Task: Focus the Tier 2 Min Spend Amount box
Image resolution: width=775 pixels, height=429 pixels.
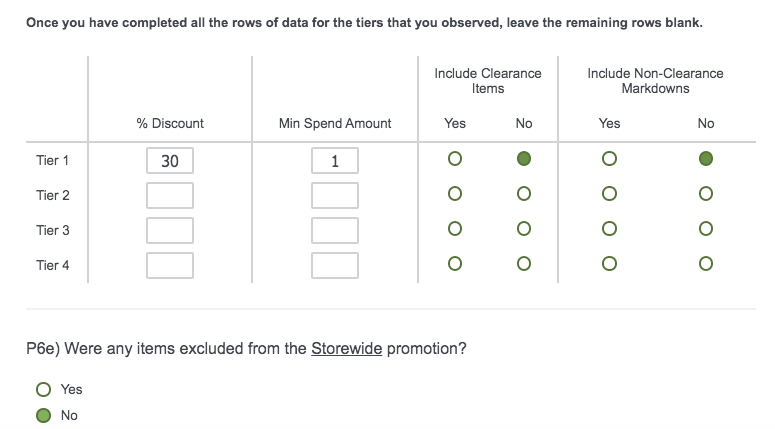Action: (335, 195)
